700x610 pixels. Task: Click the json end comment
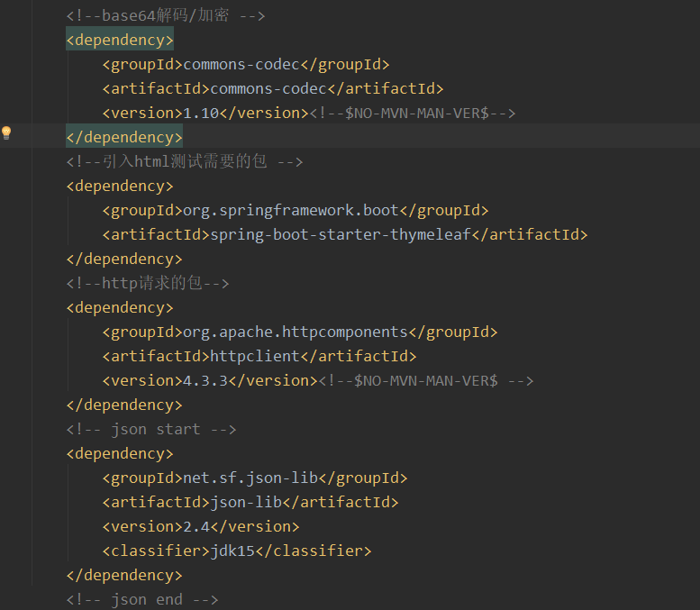(x=142, y=599)
